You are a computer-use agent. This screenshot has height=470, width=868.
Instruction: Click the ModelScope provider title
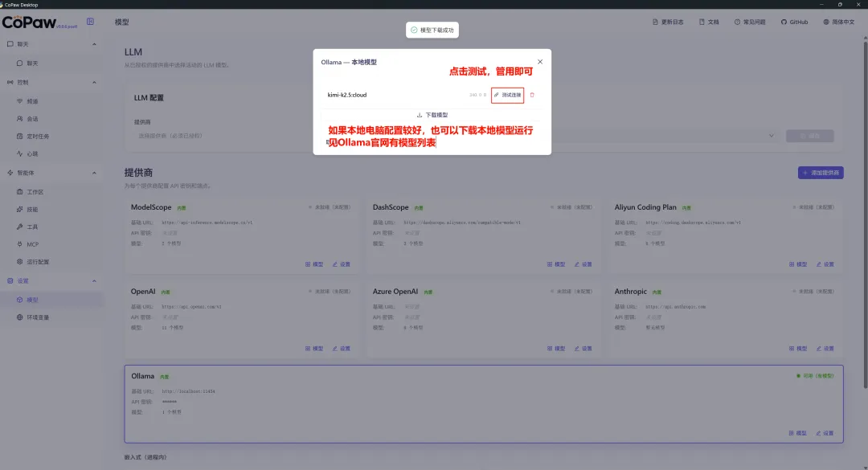coord(151,207)
